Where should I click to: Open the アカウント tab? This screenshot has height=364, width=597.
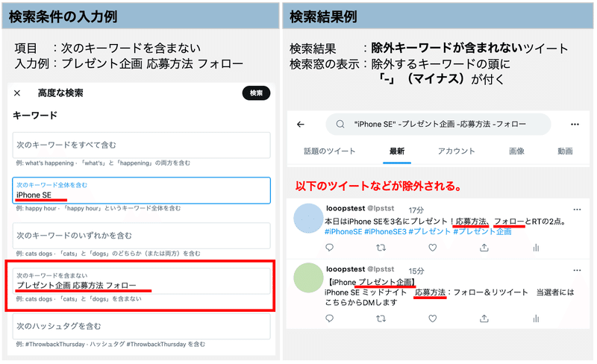click(457, 151)
